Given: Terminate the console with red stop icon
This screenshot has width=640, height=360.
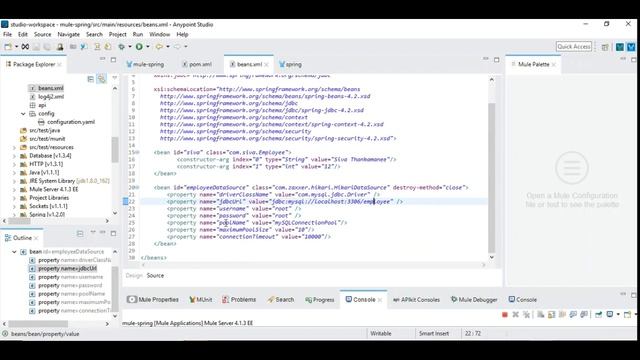Looking at the screenshot, I should pyautogui.click(x=504, y=315).
